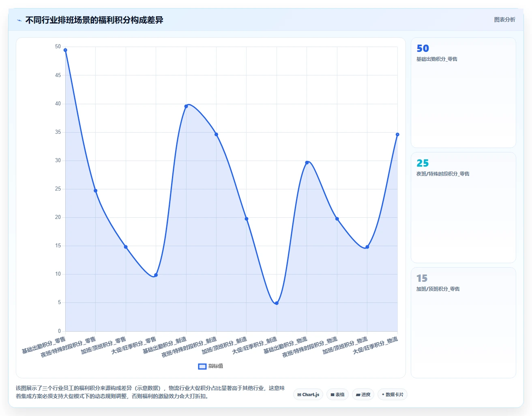The height and width of the screenshot is (416, 532).
Task: Select the Chart.js tag
Action: point(308,395)
